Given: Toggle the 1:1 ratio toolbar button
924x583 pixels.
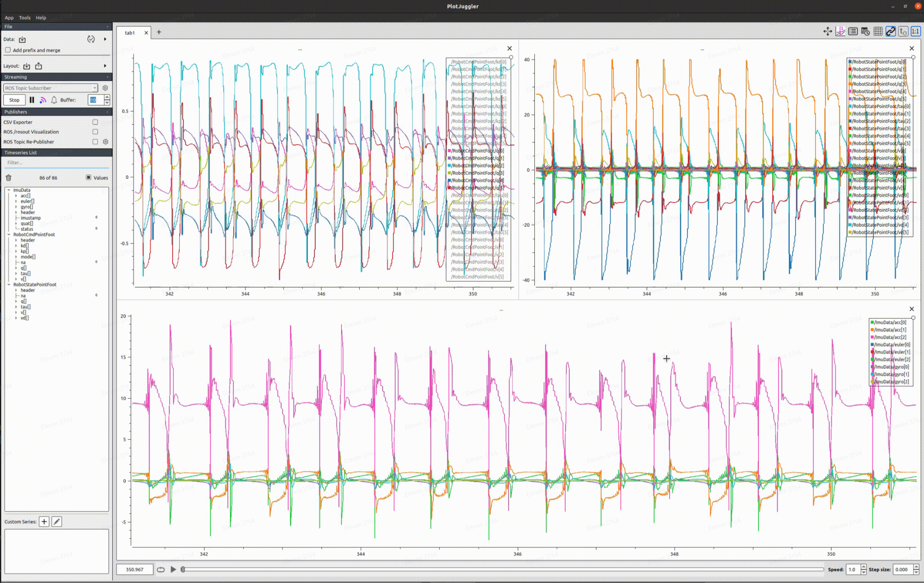Looking at the screenshot, I should (915, 32).
